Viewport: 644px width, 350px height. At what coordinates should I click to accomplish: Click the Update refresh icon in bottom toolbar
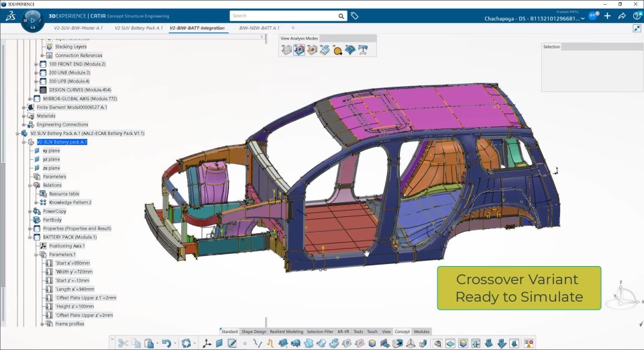pyautogui.click(x=186, y=343)
